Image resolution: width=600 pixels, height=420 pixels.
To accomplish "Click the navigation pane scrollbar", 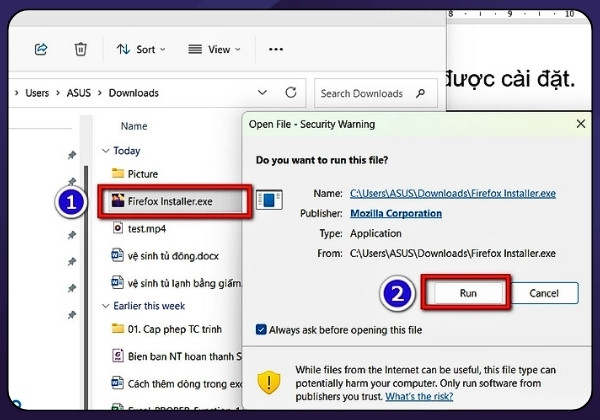I will [86, 287].
